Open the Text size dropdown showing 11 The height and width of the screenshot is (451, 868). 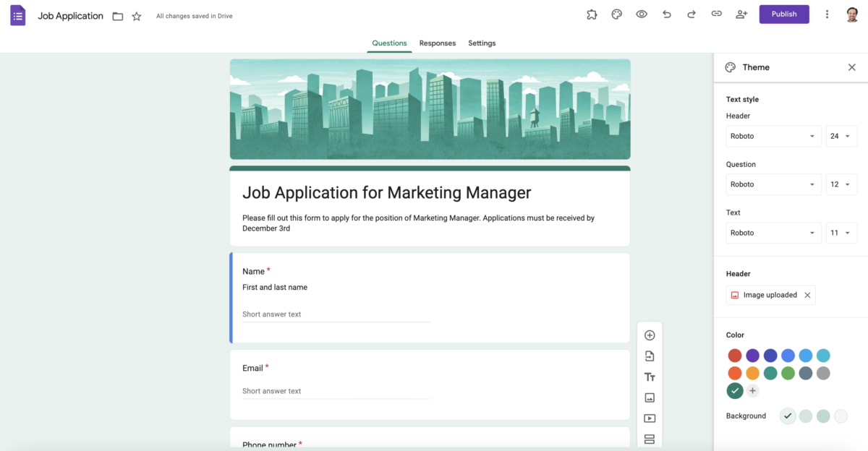tap(841, 233)
